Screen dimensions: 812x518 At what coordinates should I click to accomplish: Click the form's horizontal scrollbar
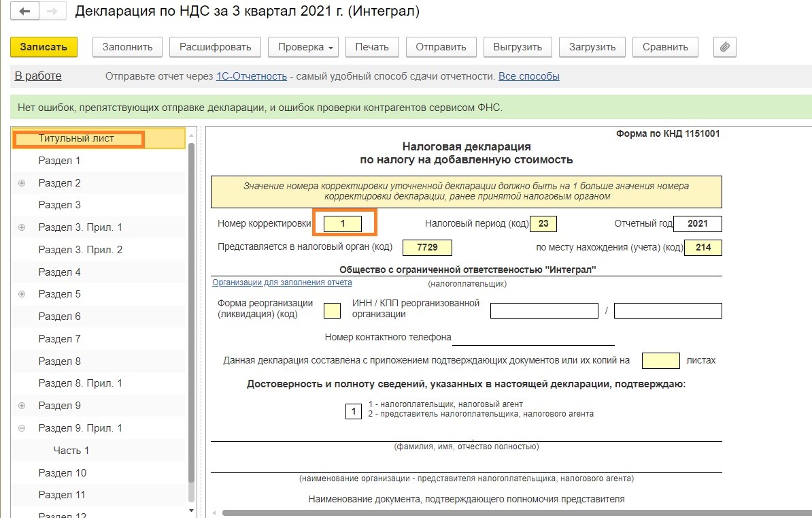[x=517, y=513]
